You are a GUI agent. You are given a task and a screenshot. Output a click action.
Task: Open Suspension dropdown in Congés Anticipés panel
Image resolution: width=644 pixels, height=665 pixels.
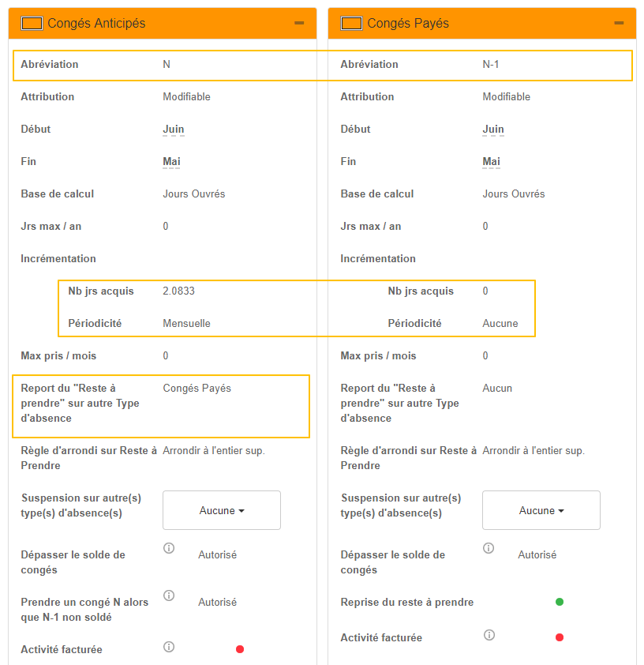(222, 510)
